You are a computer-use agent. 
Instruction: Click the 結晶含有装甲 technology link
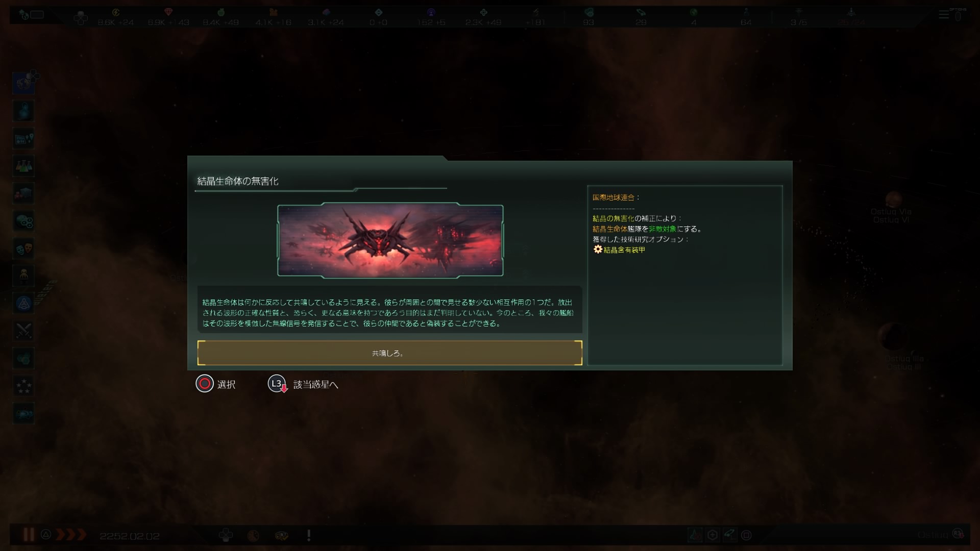624,250
